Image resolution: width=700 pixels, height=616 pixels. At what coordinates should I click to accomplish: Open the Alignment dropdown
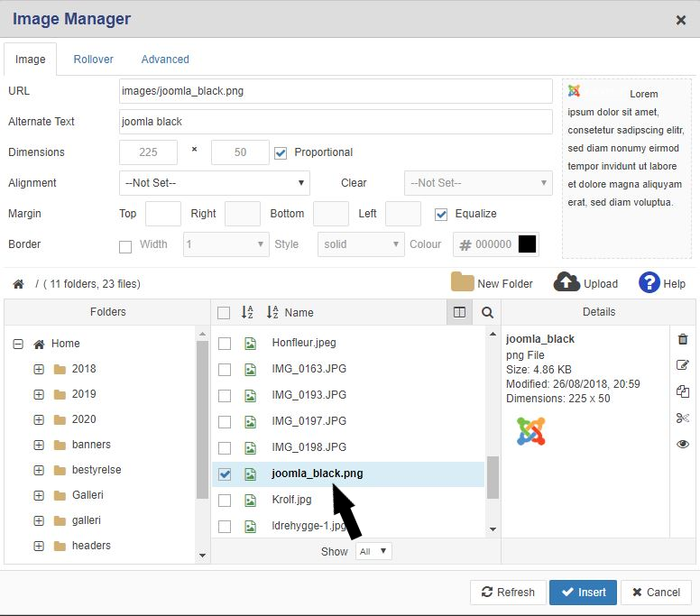coord(215,183)
